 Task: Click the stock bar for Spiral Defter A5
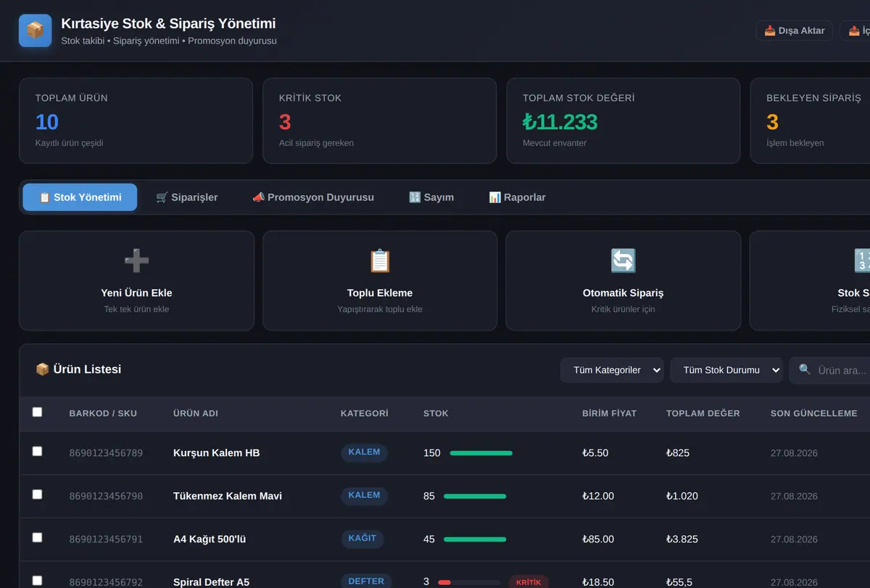click(469, 582)
